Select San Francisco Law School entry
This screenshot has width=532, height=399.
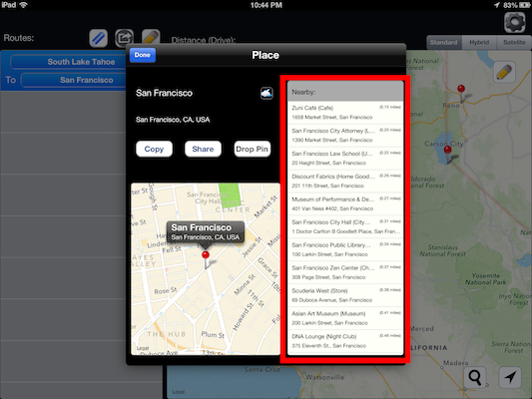coord(345,158)
